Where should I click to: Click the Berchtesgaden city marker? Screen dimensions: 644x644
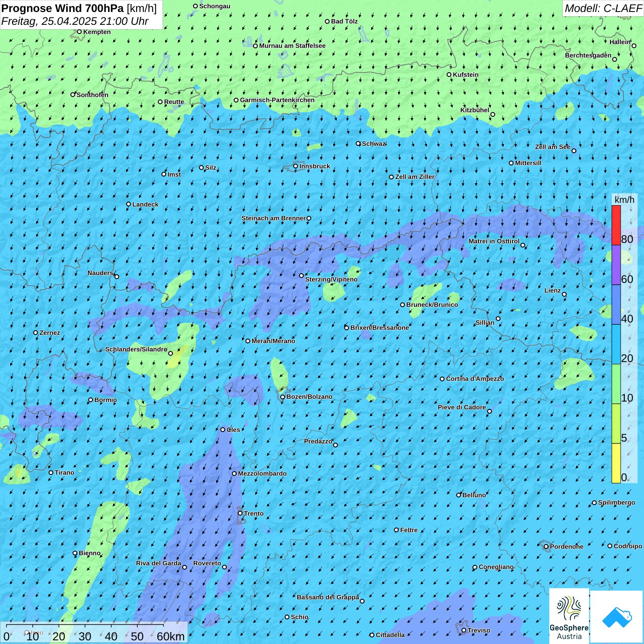(615, 59)
